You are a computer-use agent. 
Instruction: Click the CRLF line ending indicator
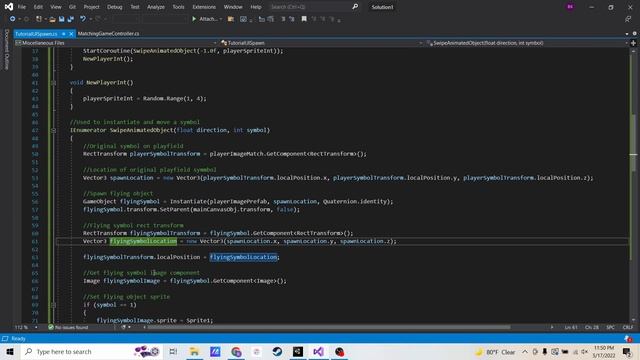628,327
